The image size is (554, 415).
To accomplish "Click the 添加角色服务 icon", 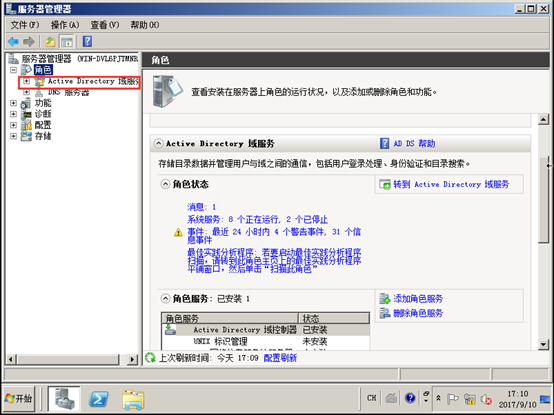I will point(384,298).
